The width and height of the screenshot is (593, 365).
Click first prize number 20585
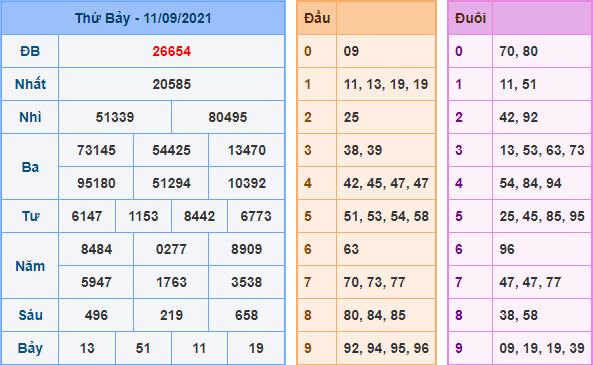172,84
